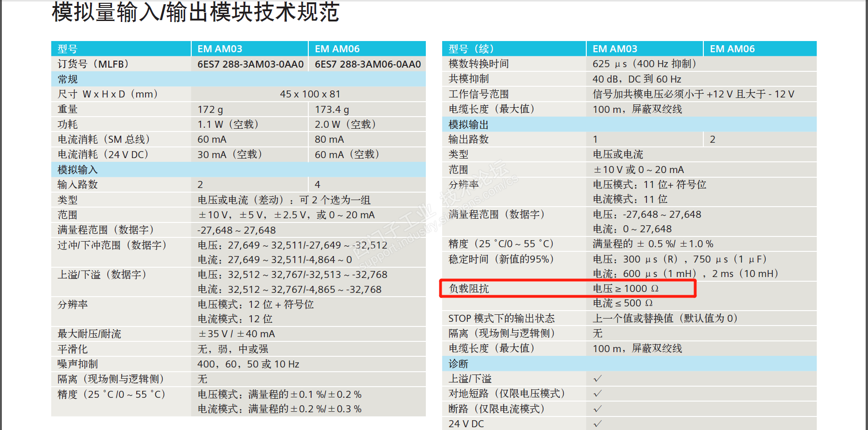Select "电压：-27,648 ~ 27,648"
The image size is (868, 430).
coord(647,215)
